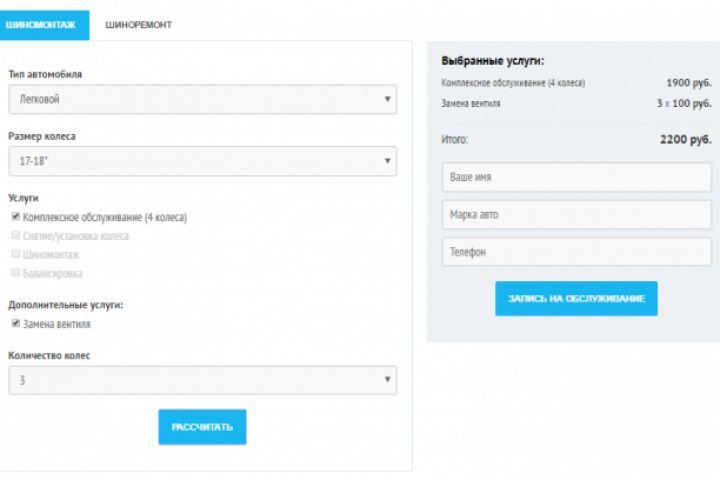Image resolution: width=720 pixels, height=480 pixels.
Task: Switch to the Шиномонтаж tab
Action: pyautogui.click(x=40, y=25)
